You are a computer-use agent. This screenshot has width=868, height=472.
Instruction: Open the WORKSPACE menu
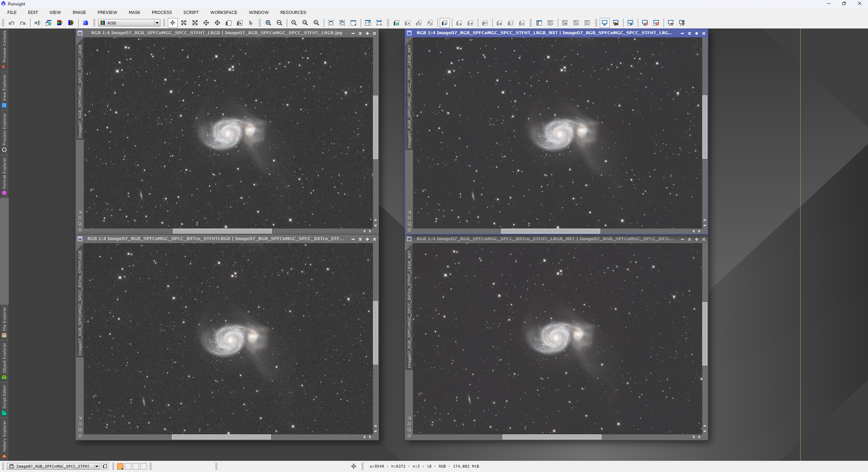click(x=224, y=12)
